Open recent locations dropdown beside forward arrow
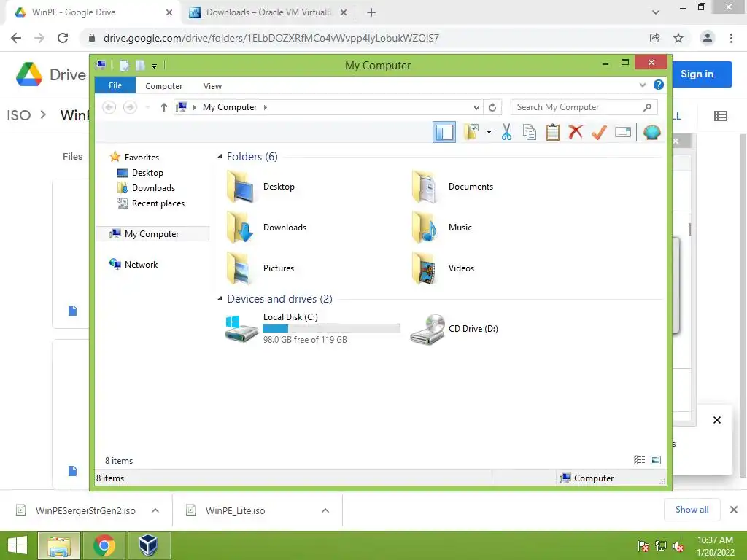 pyautogui.click(x=147, y=107)
